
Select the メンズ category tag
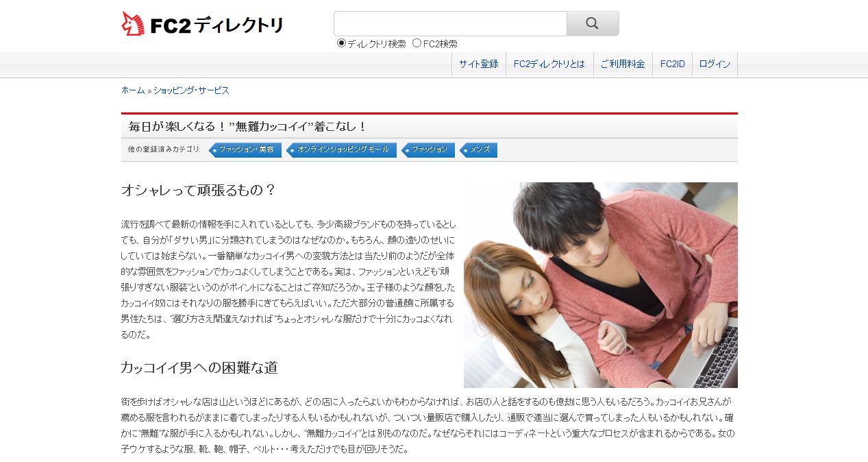pyautogui.click(x=480, y=149)
